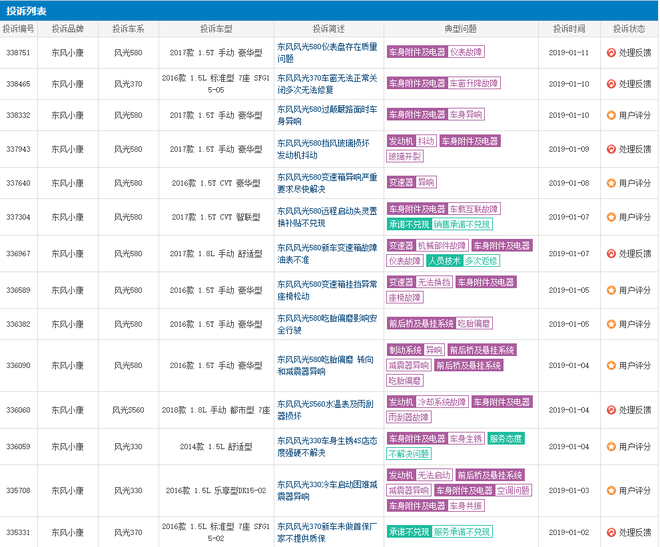
Task: Click 2016款 1.5L 乐享型DK15-02 cell
Action: 216,490
